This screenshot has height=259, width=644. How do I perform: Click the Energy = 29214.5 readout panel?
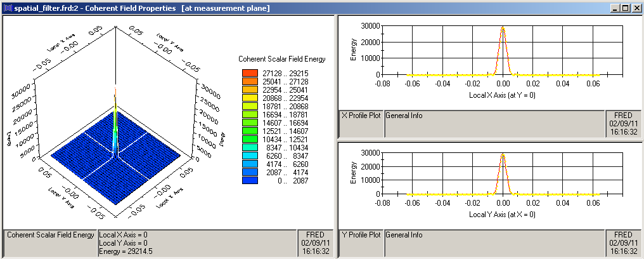pos(196,243)
